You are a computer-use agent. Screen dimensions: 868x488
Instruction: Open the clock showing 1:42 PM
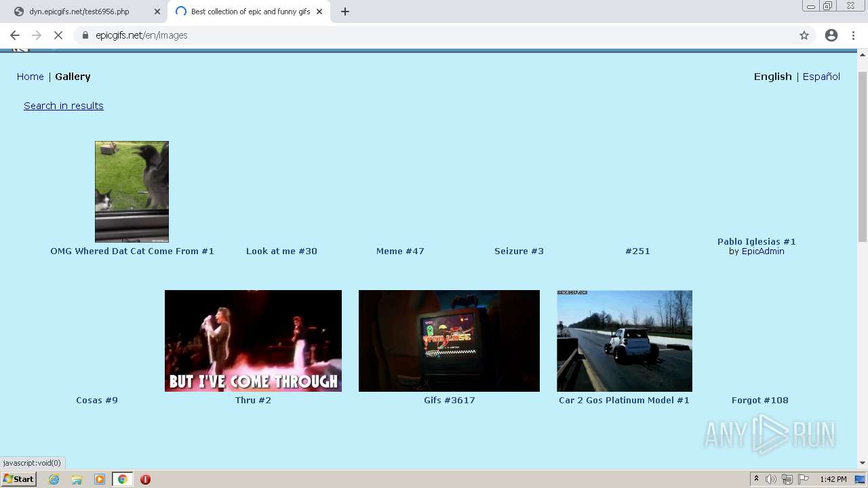(x=833, y=479)
